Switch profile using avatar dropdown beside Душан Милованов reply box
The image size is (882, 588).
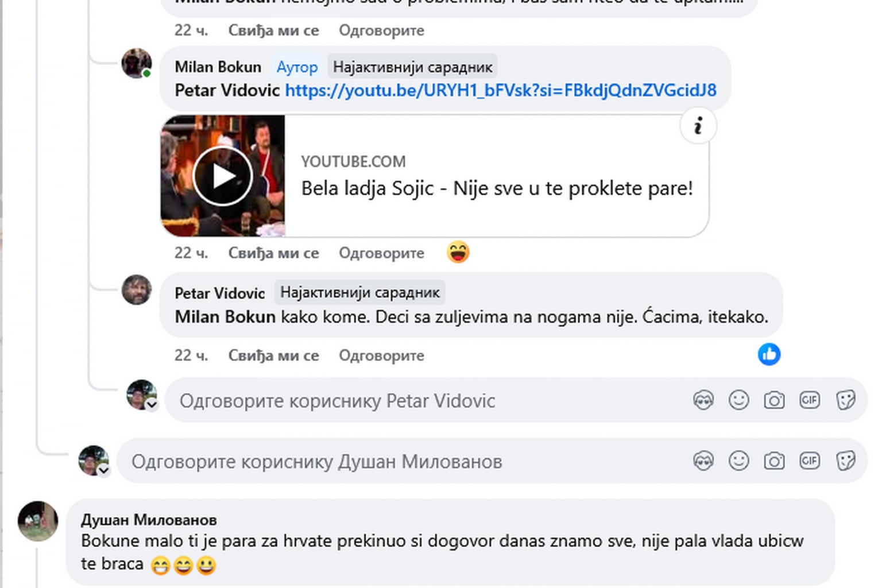[x=103, y=471]
